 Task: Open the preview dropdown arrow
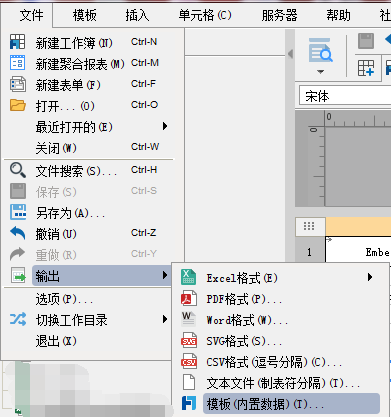[x=320, y=72]
